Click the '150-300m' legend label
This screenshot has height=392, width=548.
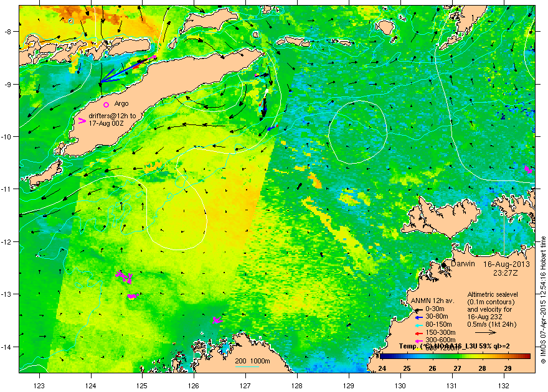440,333
